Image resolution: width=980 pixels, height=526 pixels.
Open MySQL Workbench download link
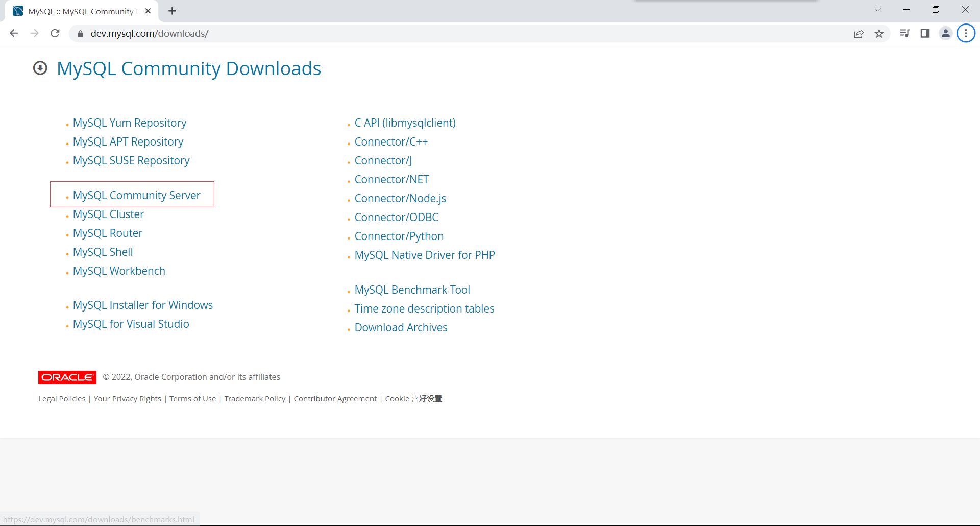click(x=119, y=271)
